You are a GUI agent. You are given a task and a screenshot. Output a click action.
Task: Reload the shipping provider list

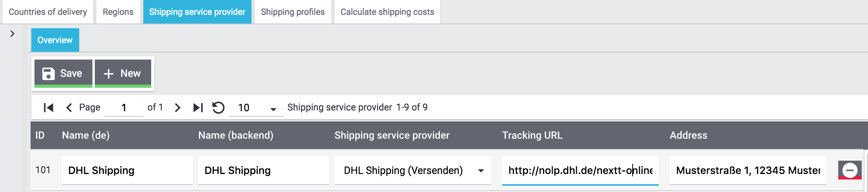[218, 108]
